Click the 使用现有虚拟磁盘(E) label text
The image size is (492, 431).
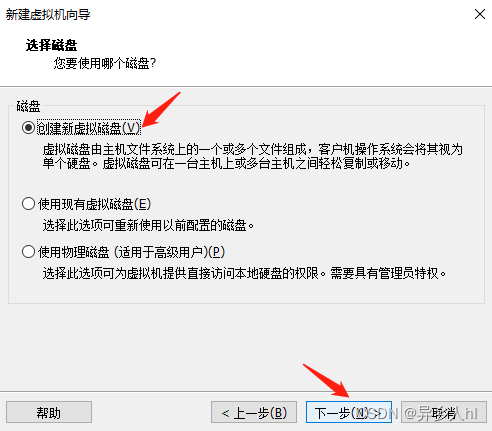coord(95,204)
